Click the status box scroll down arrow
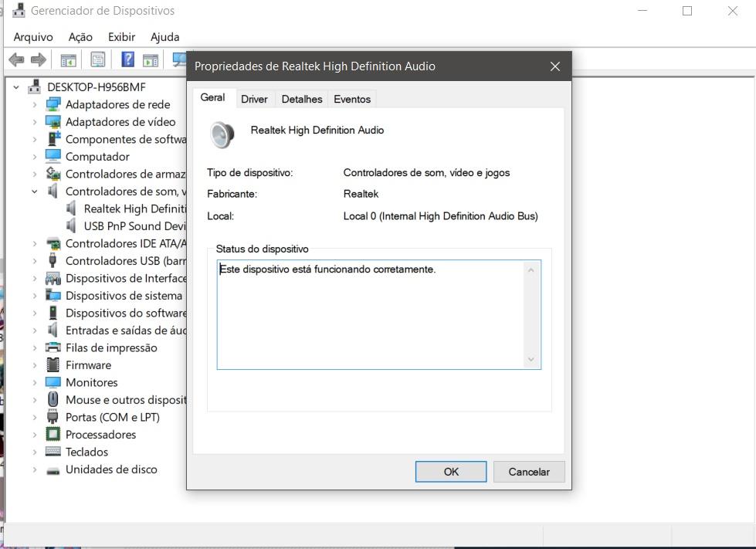 pos(531,359)
